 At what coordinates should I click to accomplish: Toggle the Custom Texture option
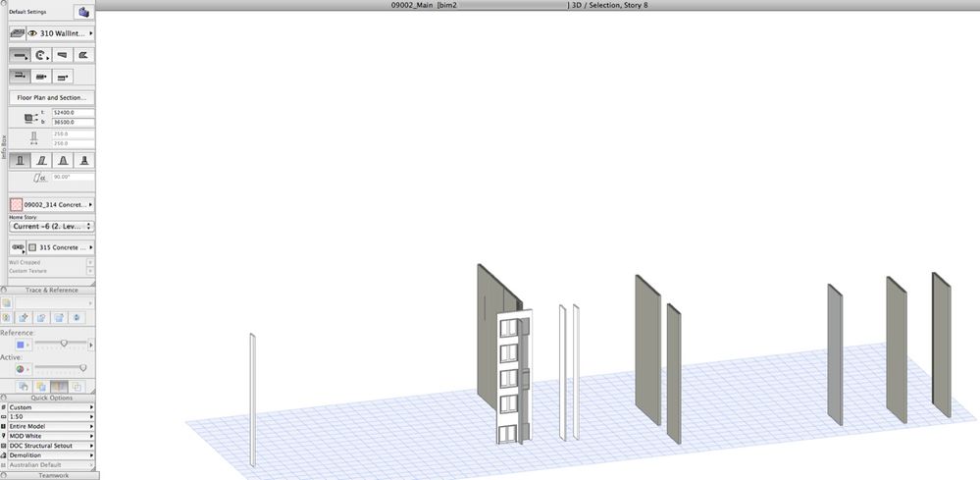[90, 271]
